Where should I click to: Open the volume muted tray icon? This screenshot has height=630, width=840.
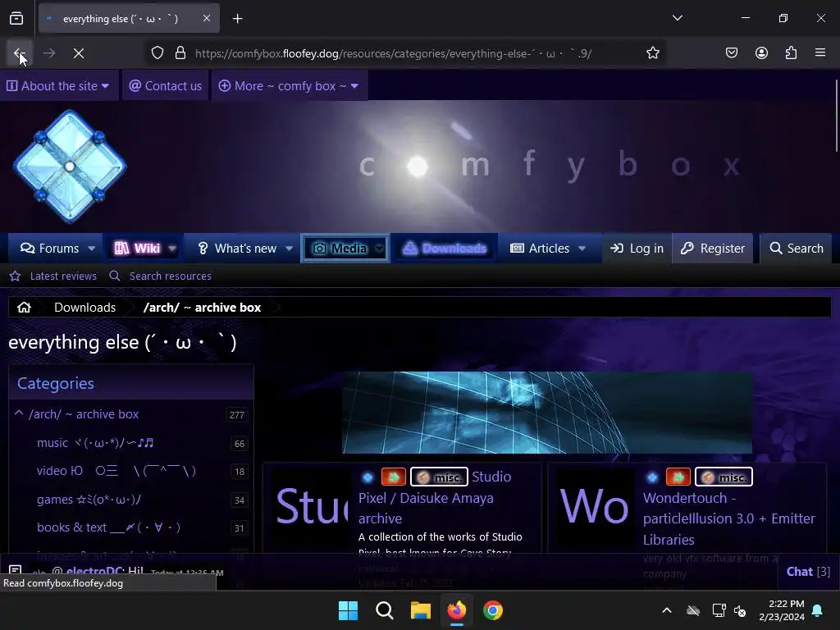[740, 610]
